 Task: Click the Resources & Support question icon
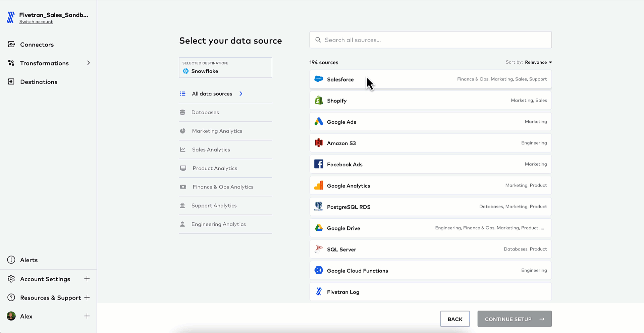tap(11, 297)
